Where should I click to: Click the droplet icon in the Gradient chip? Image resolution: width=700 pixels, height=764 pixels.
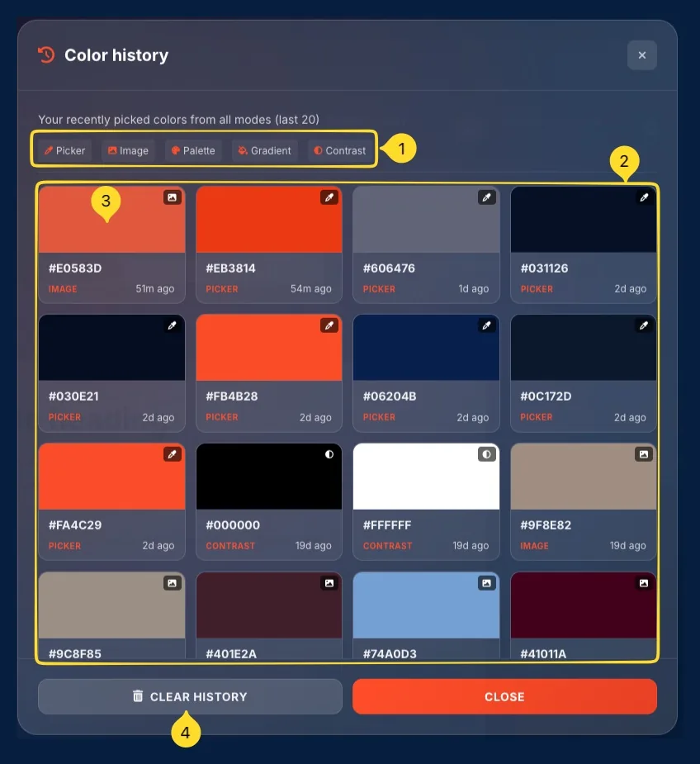[x=243, y=150]
